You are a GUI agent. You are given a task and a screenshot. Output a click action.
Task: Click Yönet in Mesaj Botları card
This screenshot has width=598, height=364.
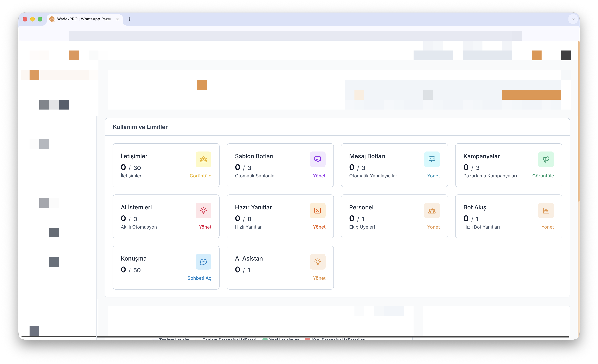[433, 176]
